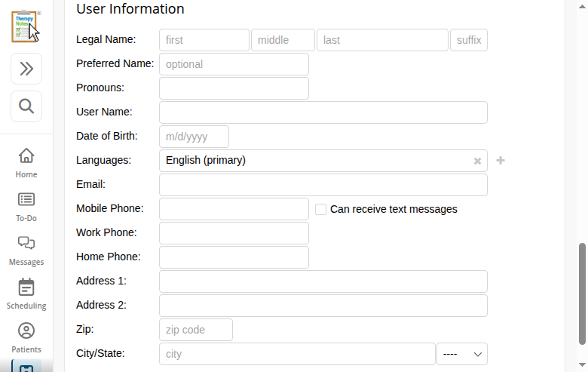Click the city field

pyautogui.click(x=297, y=354)
